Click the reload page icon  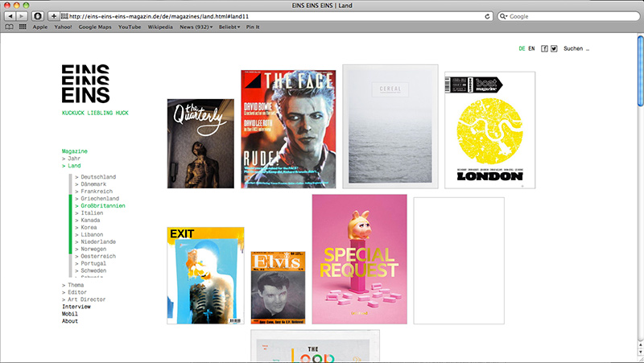click(487, 16)
